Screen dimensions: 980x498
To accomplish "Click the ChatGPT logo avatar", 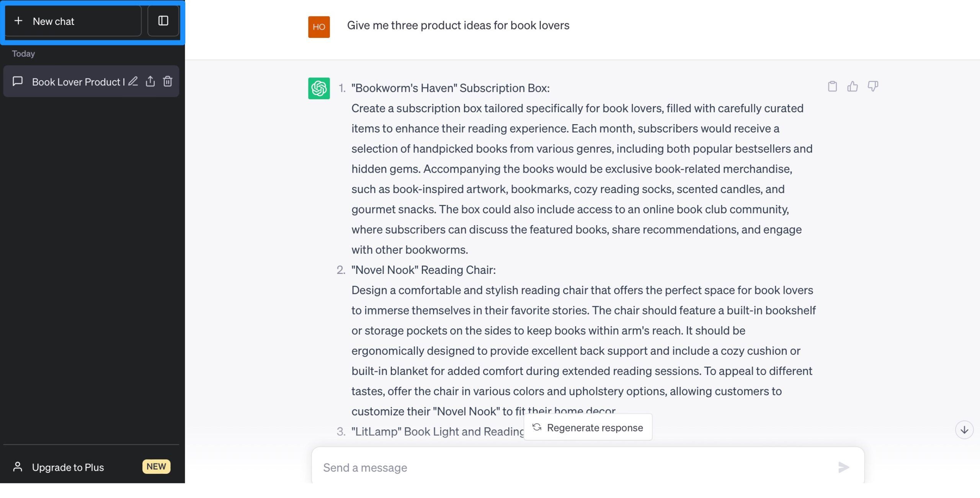I will tap(319, 88).
